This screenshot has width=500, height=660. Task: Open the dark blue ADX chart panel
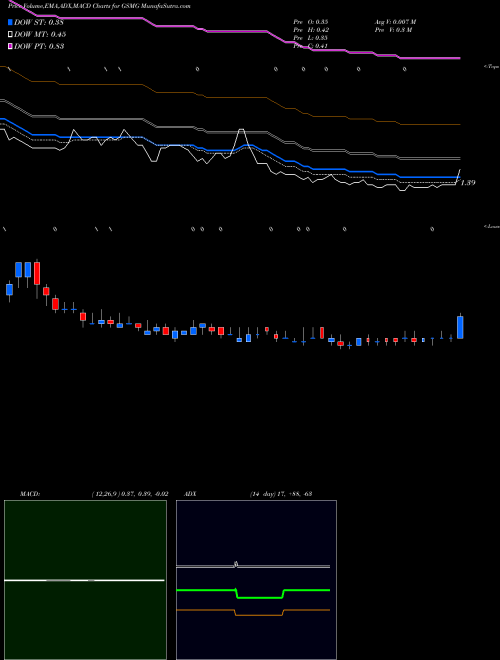pyautogui.click(x=256, y=580)
